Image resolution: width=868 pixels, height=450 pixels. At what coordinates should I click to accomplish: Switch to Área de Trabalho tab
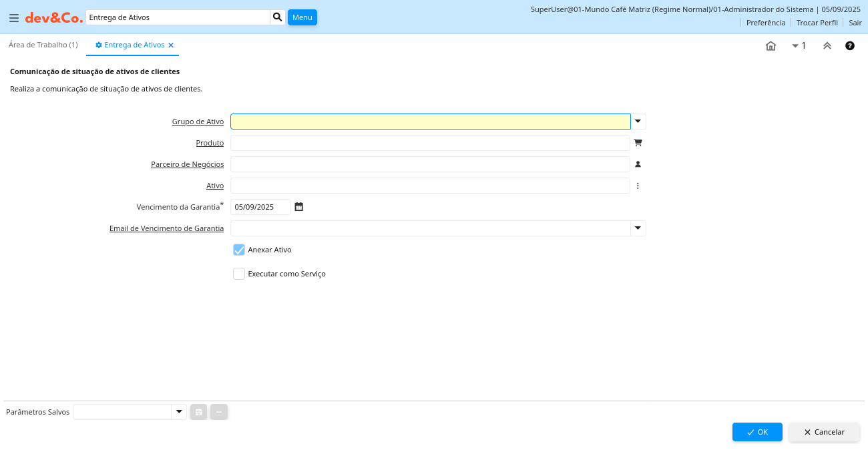pos(43,45)
